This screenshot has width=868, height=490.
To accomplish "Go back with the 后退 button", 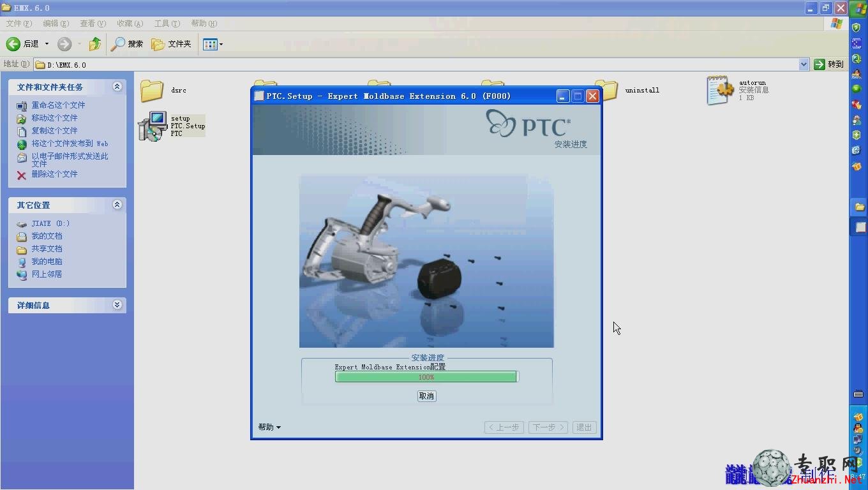I will (22, 44).
